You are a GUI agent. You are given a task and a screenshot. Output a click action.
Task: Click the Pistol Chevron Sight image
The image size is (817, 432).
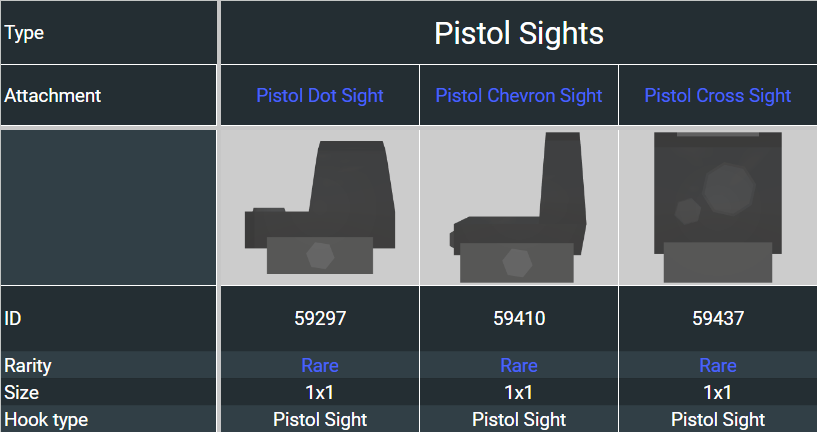point(519,207)
